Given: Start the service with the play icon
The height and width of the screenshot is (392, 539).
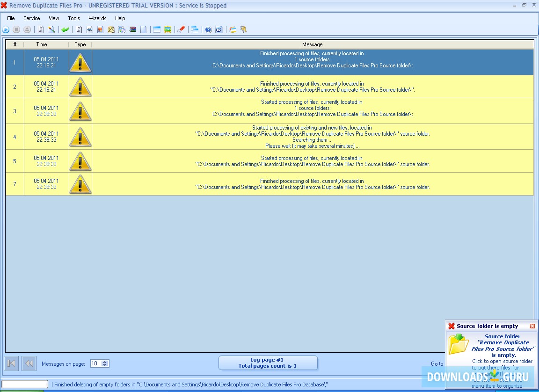Looking at the screenshot, I should coord(6,29).
